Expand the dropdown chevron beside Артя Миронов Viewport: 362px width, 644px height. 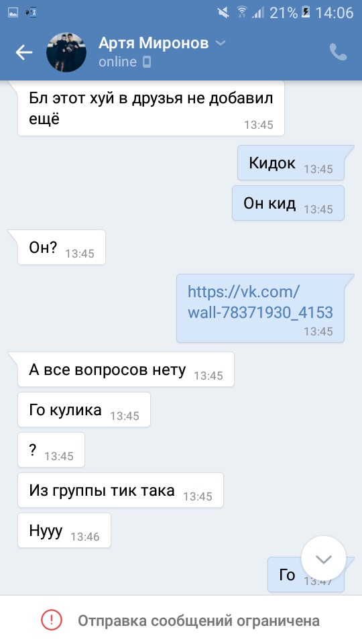pyautogui.click(x=221, y=43)
